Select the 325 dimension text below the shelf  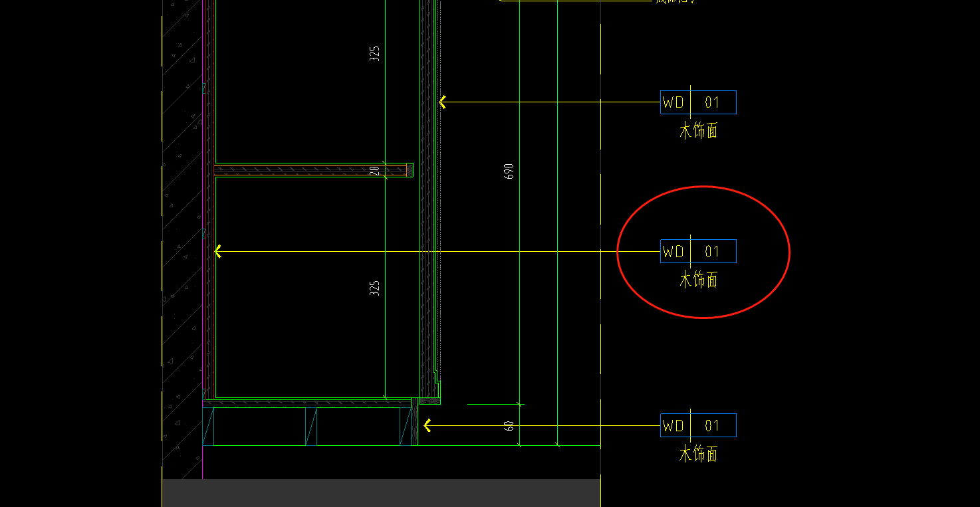point(375,288)
